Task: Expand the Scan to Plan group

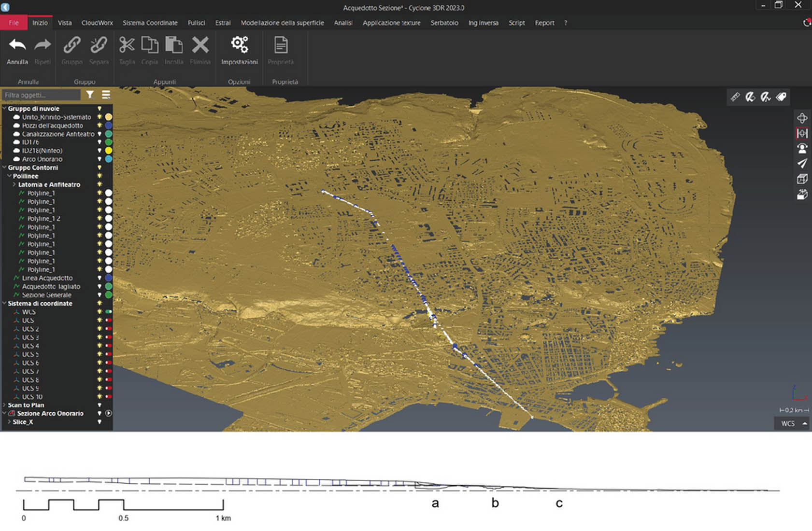Action: coord(4,405)
